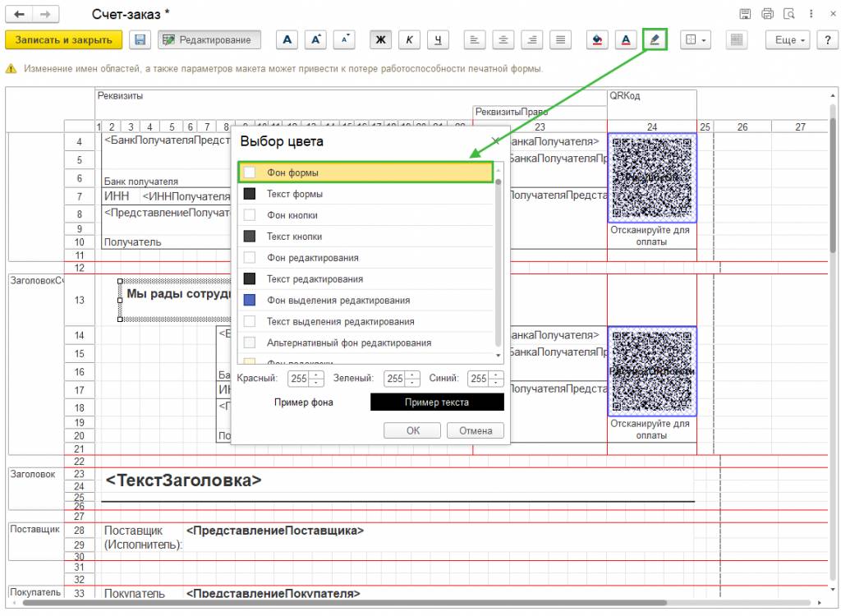Open background fill color bucket icon
Screen dimensions: 841x616
coord(597,39)
